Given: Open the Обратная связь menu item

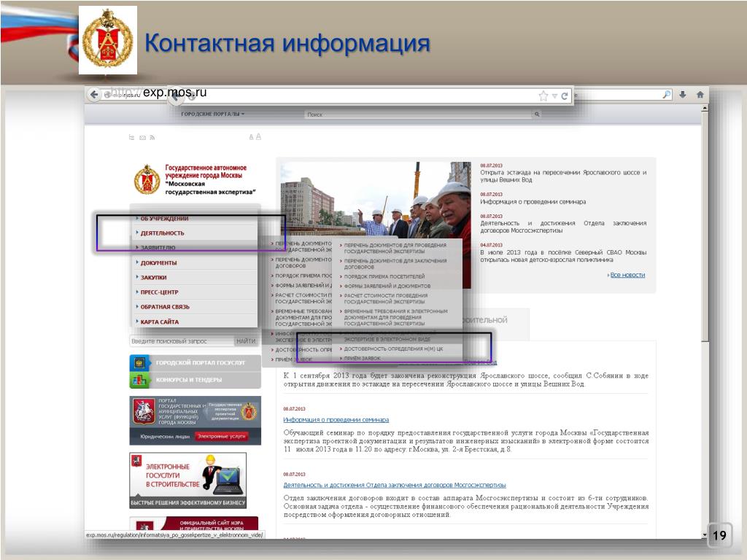Looking at the screenshot, I should point(164,307).
